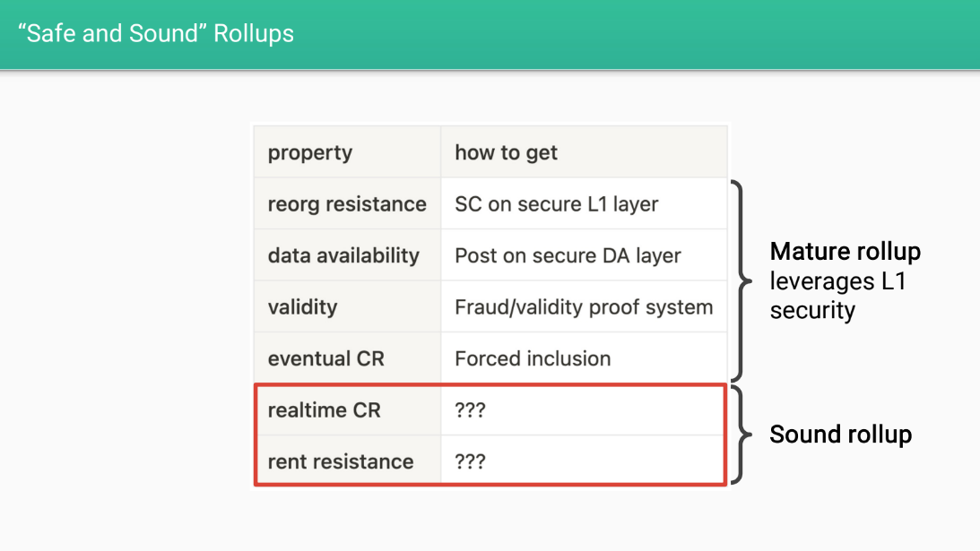Viewport: 980px width, 551px height.
Task: Click the "Mature rollup" bold label
Action: click(x=845, y=251)
